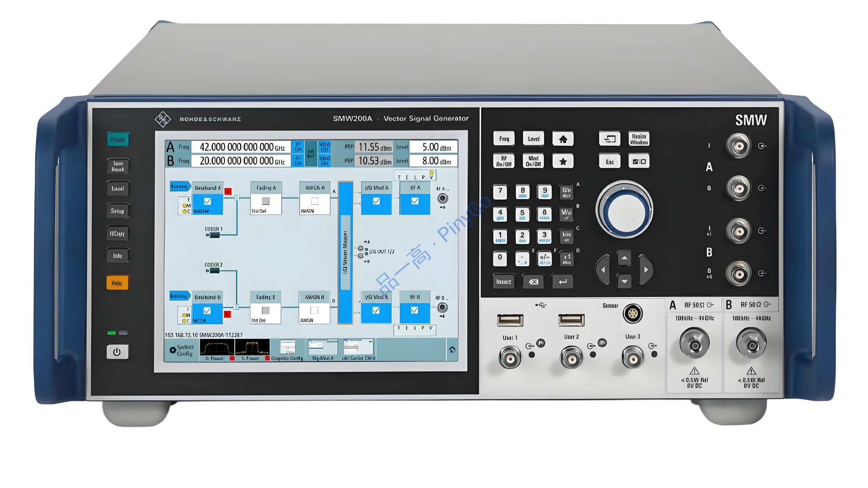Viewport: 868px width, 488px height.
Task: Toggle the Baseband A checkbox
Action: (208, 201)
